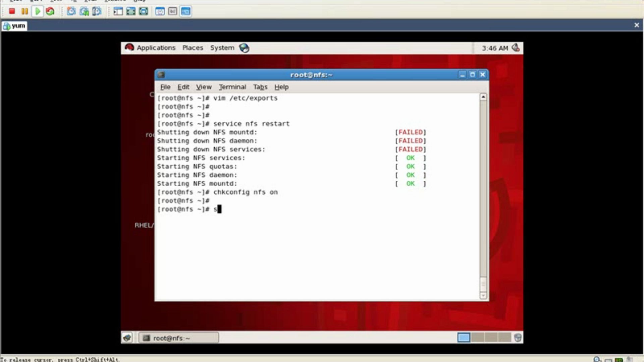Switch to the yum tab
The width and height of the screenshot is (644, 362).
[14, 25]
